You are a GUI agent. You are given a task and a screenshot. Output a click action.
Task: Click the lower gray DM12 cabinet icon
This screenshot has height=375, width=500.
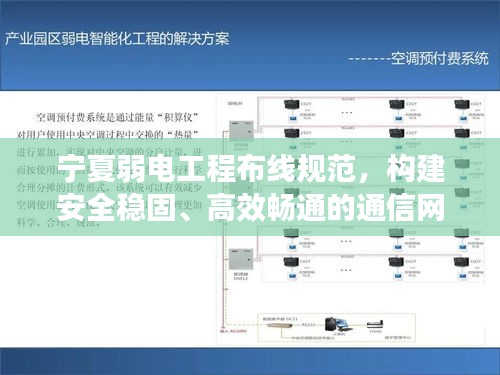pos(241,259)
